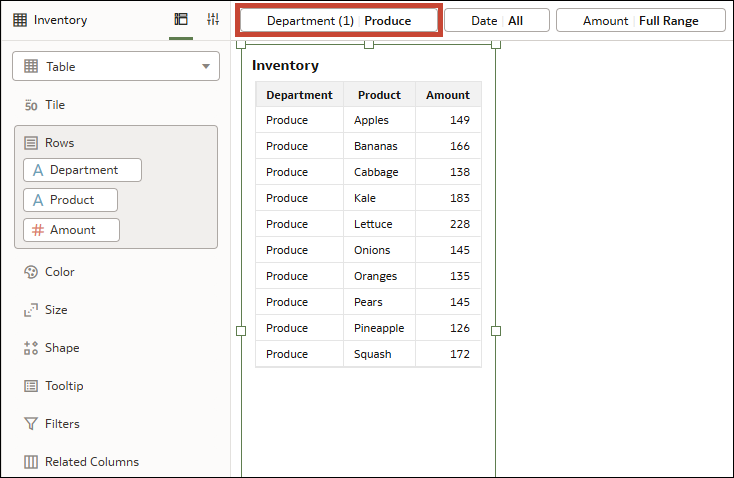Open the Amount Full Range filter

[x=641, y=21]
